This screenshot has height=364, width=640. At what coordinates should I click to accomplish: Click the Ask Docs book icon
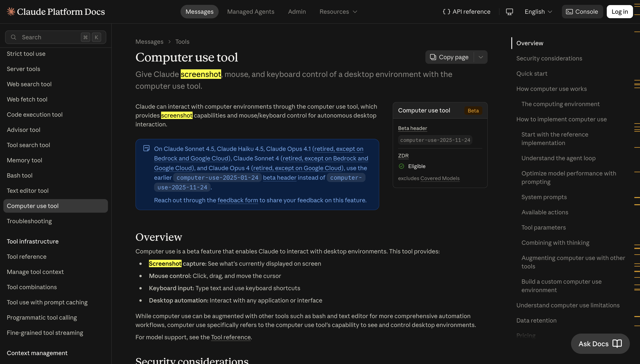(x=617, y=343)
